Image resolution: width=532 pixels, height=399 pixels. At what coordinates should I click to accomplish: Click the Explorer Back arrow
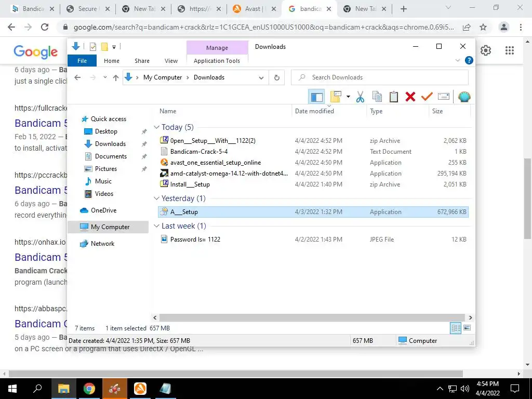pyautogui.click(x=77, y=77)
